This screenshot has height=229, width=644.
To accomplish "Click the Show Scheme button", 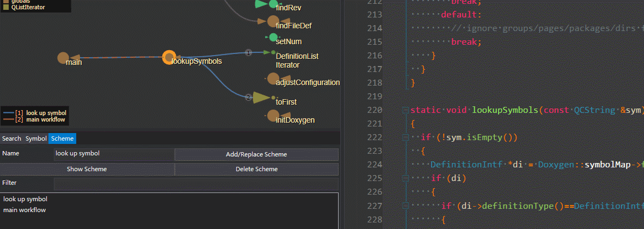I will pyautogui.click(x=87, y=169).
